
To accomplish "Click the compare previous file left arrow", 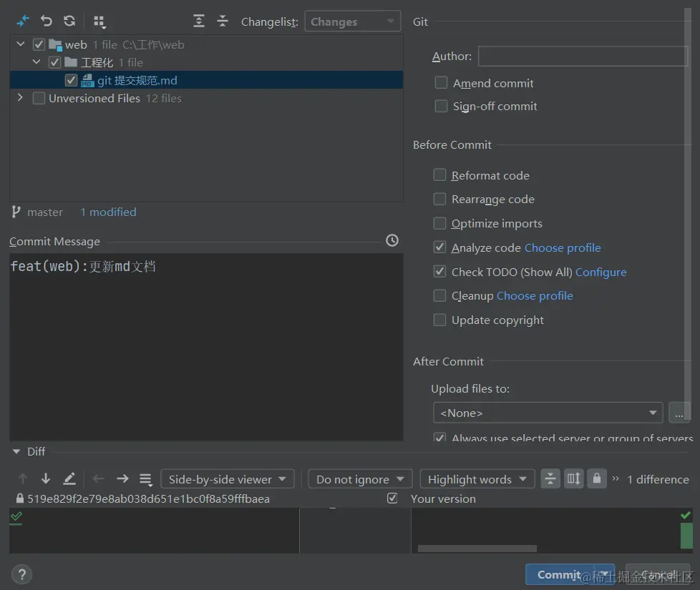I will point(98,479).
